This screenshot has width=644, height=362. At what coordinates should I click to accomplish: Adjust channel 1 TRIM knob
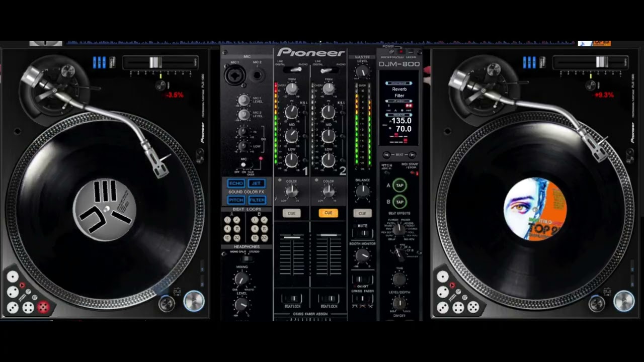292,89
